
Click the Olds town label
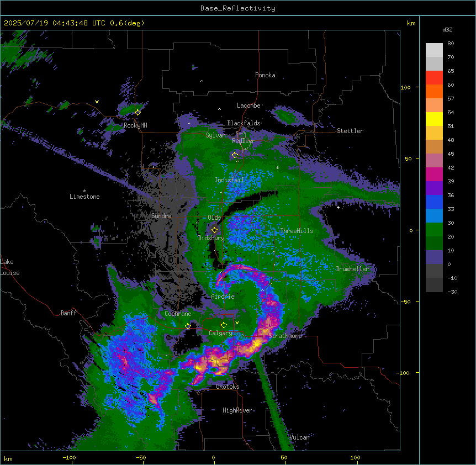click(214, 218)
